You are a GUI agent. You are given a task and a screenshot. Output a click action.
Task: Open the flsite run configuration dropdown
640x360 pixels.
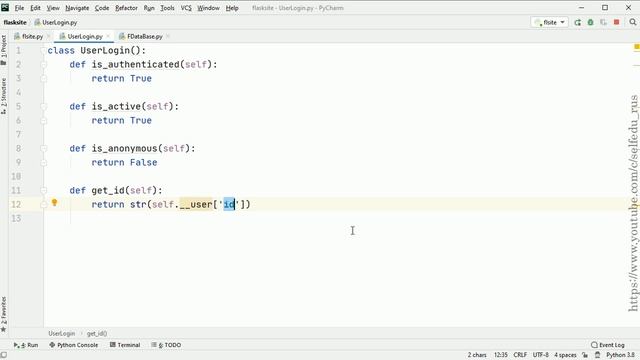pos(550,22)
